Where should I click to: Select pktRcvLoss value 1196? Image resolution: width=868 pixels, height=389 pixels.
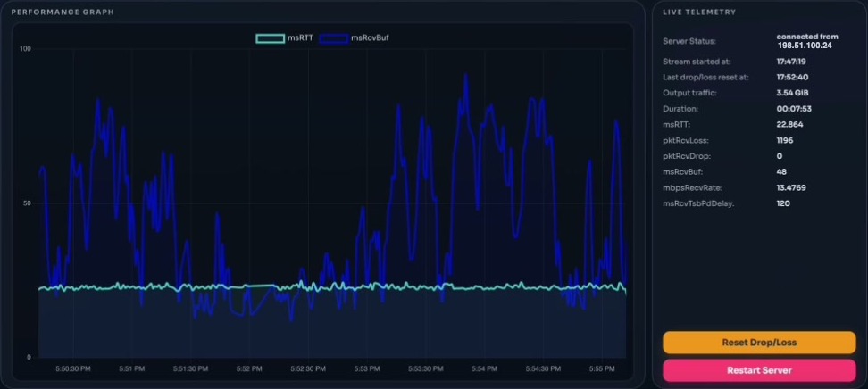tap(785, 141)
